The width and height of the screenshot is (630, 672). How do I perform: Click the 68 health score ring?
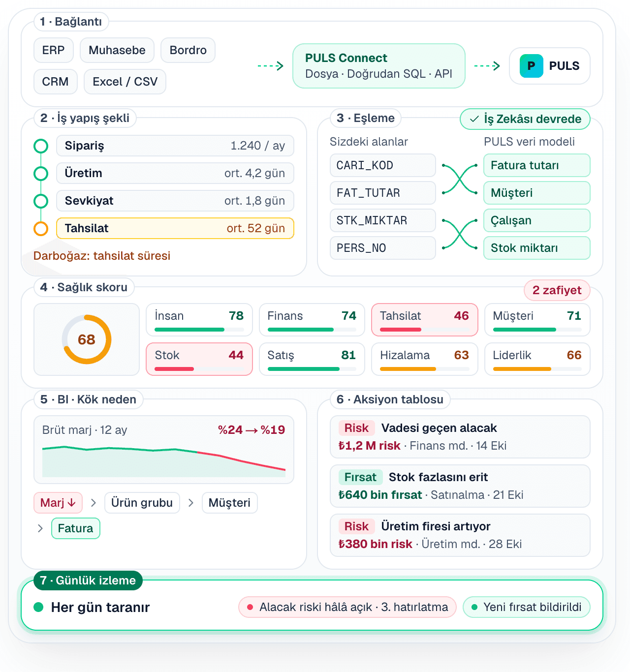[x=87, y=339]
